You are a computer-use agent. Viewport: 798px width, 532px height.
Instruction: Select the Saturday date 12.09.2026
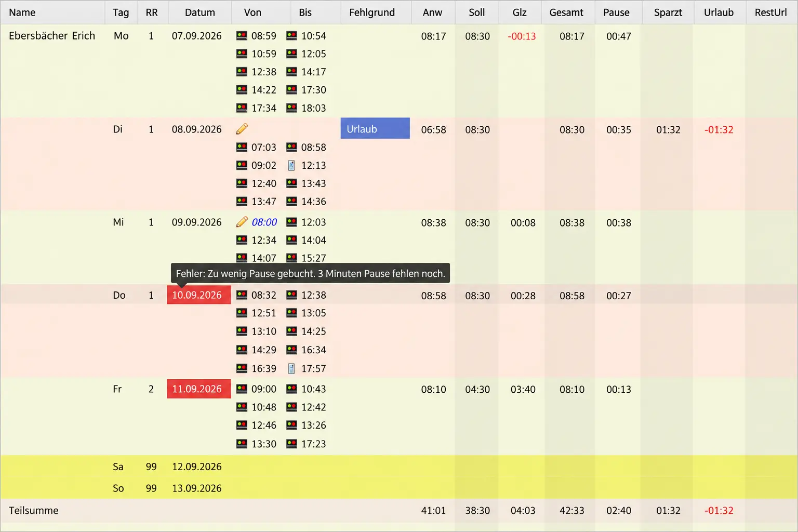click(197, 467)
